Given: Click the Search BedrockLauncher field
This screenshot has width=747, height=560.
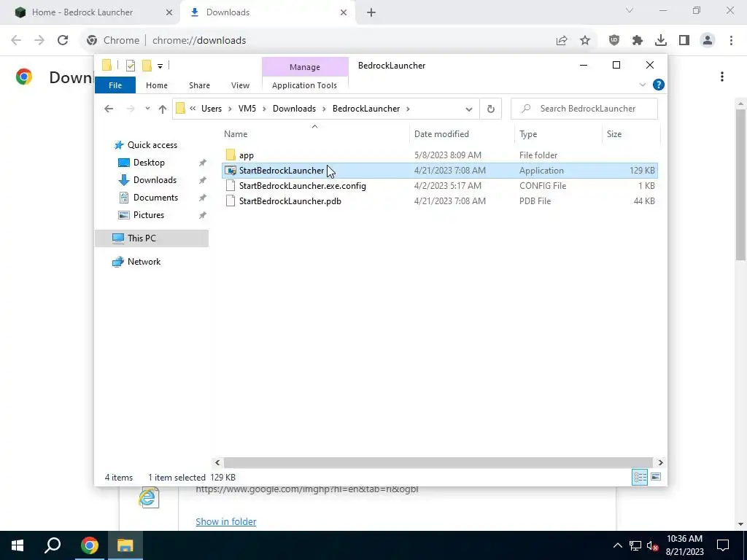Looking at the screenshot, I should coord(584,109).
